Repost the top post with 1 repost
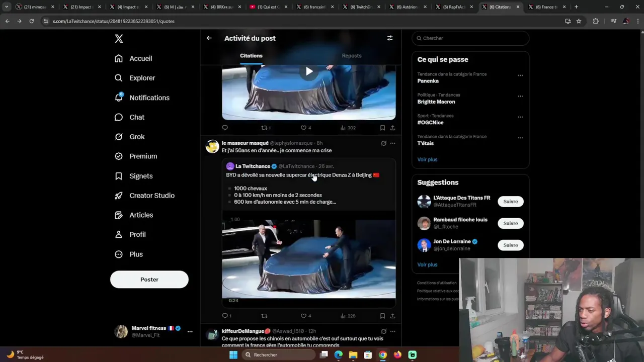644x362 pixels. 266,128
